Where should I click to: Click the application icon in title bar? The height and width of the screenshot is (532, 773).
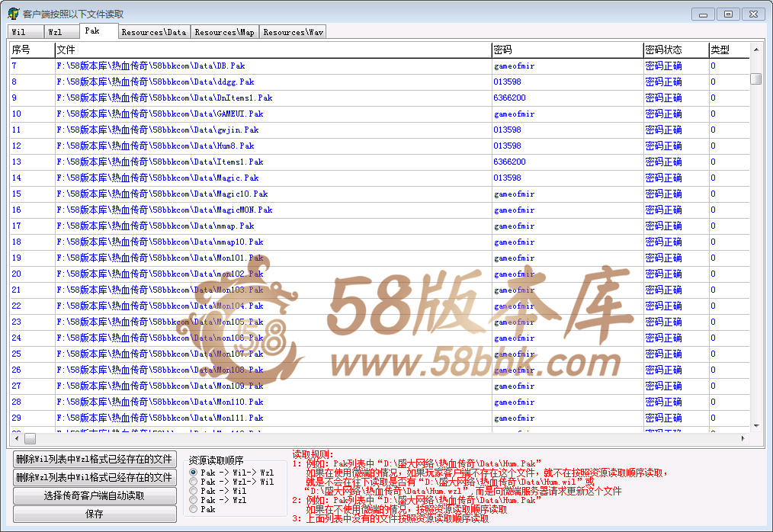click(13, 14)
